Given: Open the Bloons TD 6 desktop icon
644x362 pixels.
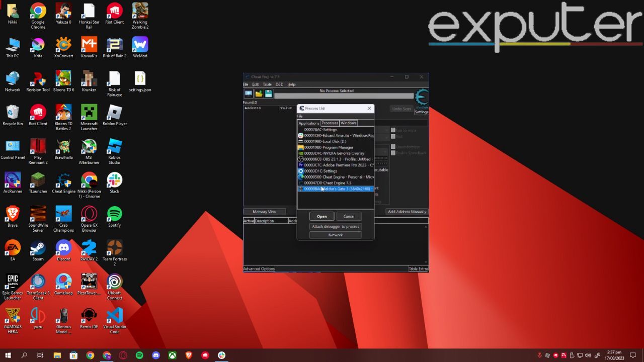Looking at the screenshot, I should [63, 82].
